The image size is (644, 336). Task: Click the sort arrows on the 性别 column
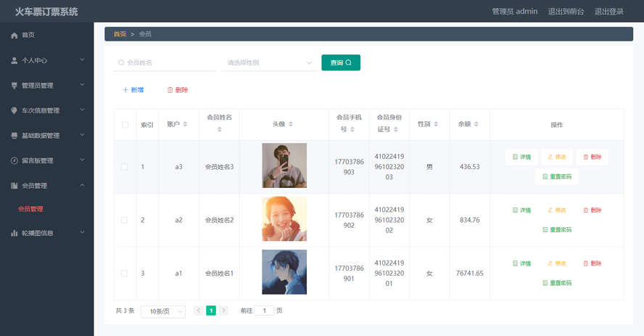point(436,124)
